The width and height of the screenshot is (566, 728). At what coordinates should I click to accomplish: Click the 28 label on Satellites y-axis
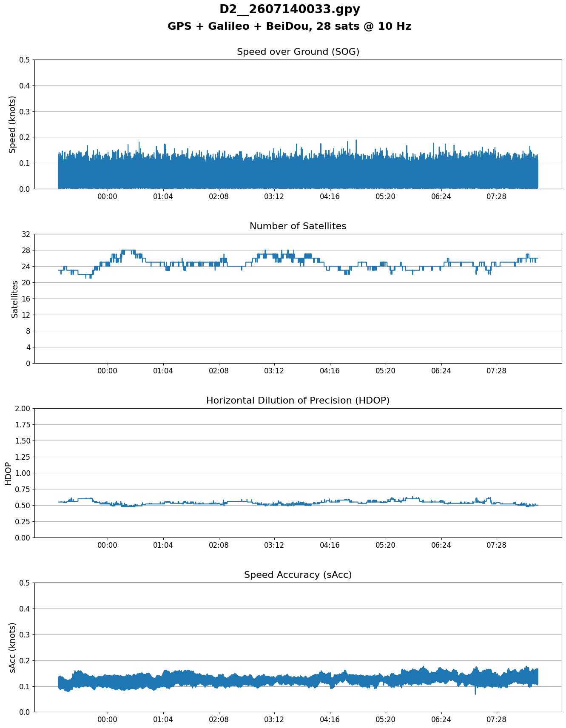(x=26, y=250)
